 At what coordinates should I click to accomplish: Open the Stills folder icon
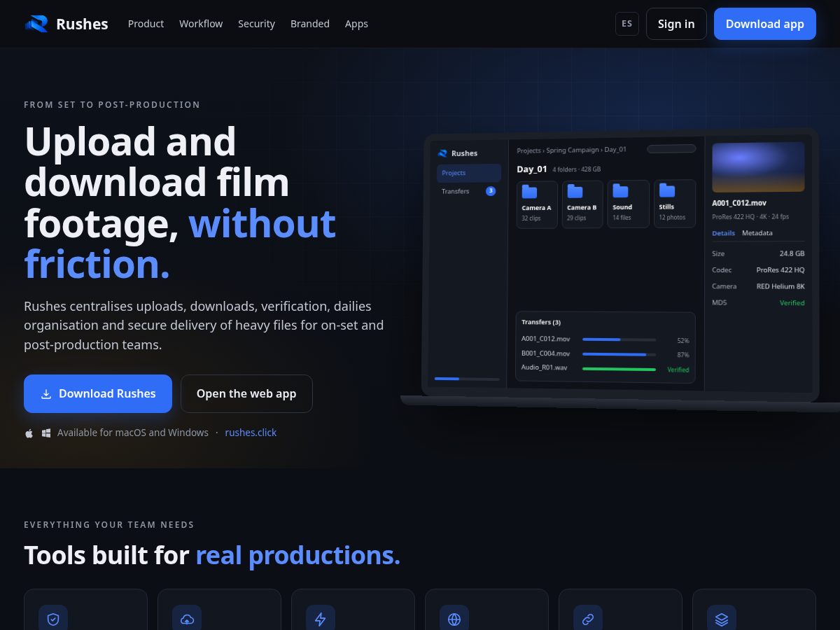pyautogui.click(x=667, y=190)
